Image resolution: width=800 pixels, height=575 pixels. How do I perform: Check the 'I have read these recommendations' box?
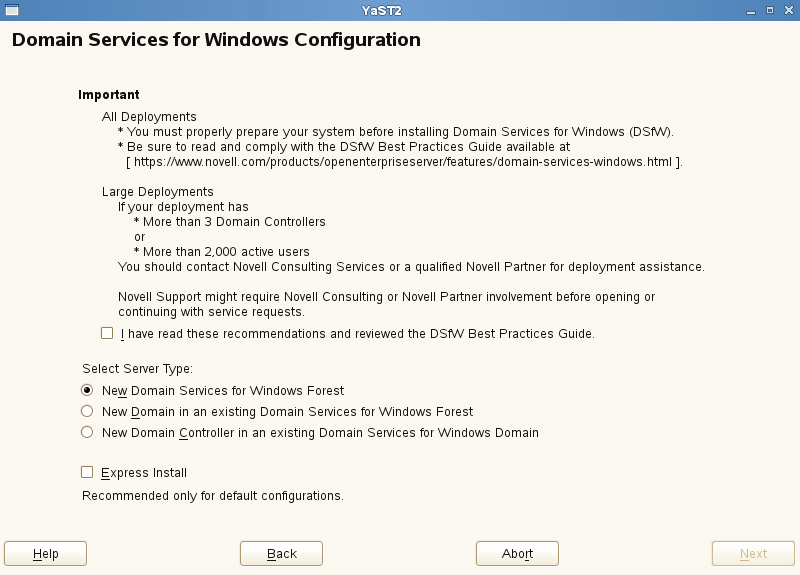coord(107,333)
